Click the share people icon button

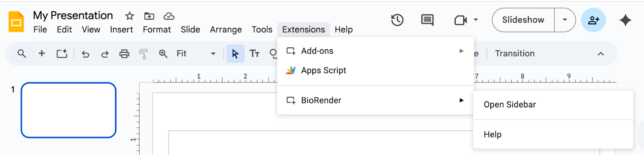[593, 20]
